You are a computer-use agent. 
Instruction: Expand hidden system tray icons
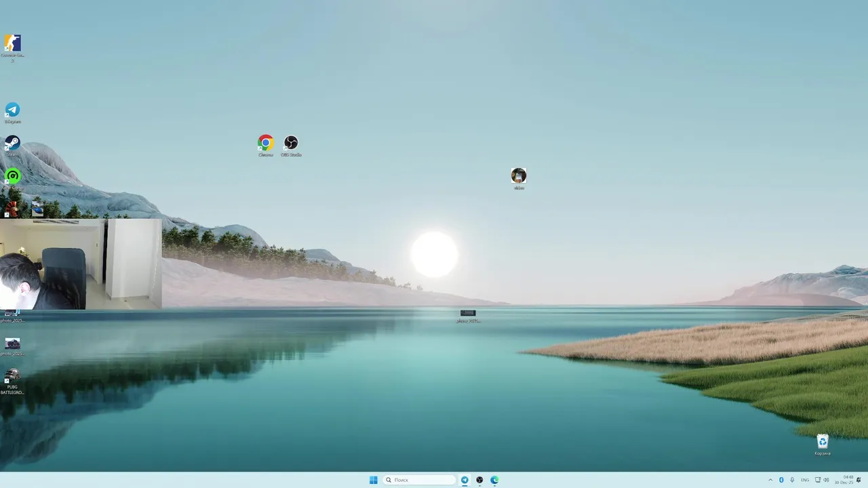pos(770,480)
